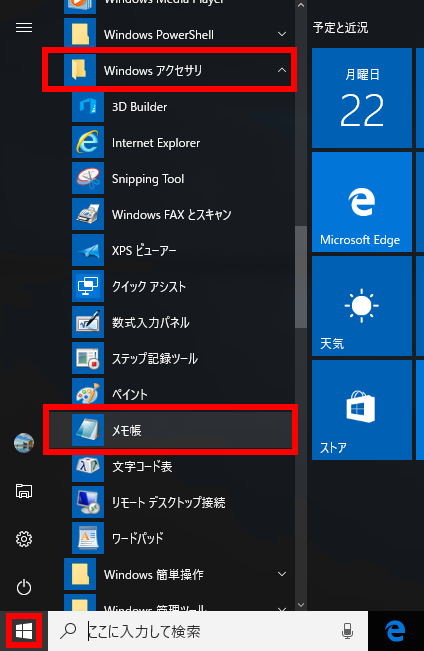Open the メモ帳 notepad icon
Screen dimensions: 424x651
88,430
